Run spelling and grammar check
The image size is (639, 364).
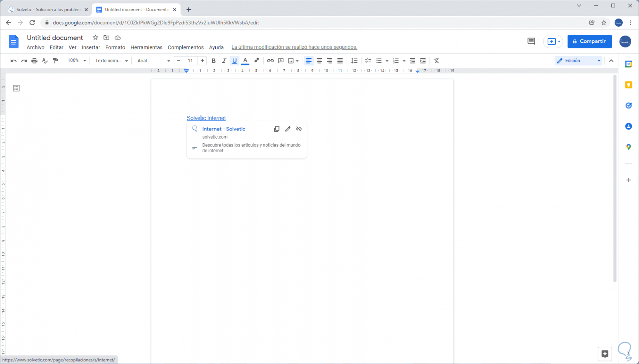45,61
